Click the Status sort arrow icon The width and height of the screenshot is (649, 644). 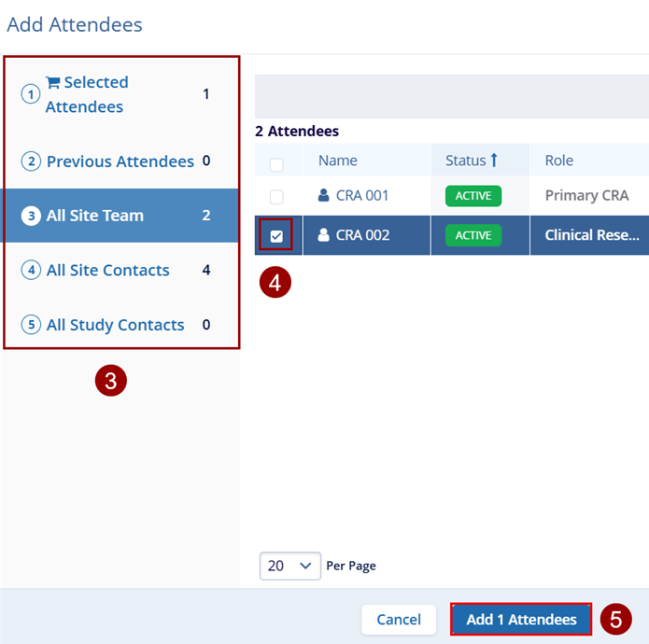point(494,161)
